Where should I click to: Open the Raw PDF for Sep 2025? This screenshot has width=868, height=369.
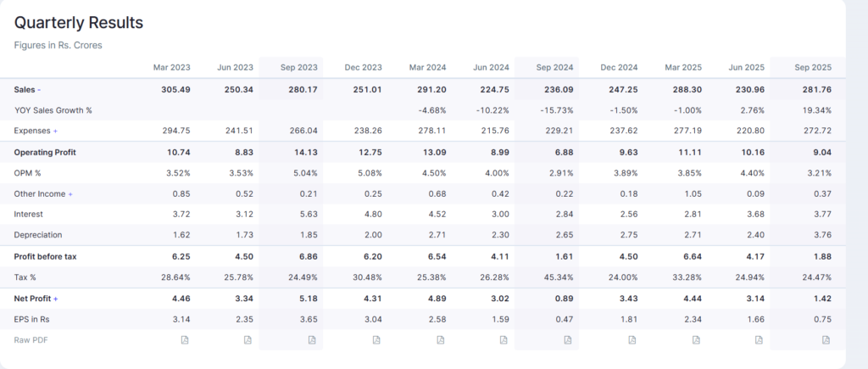(x=826, y=339)
